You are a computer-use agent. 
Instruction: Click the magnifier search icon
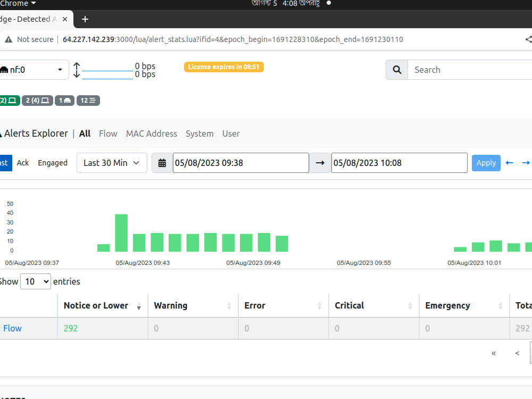click(x=397, y=70)
